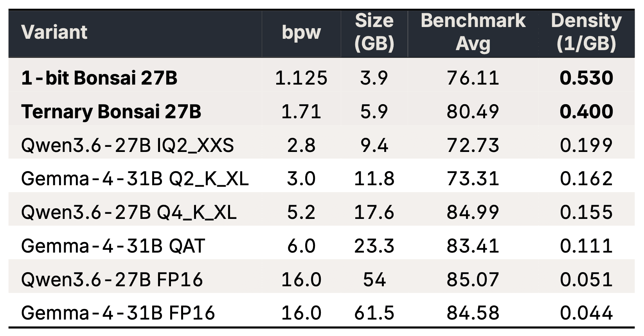Viewport: 644px width, 336px height.
Task: Click the 1.125 bpw value
Action: click(x=301, y=78)
